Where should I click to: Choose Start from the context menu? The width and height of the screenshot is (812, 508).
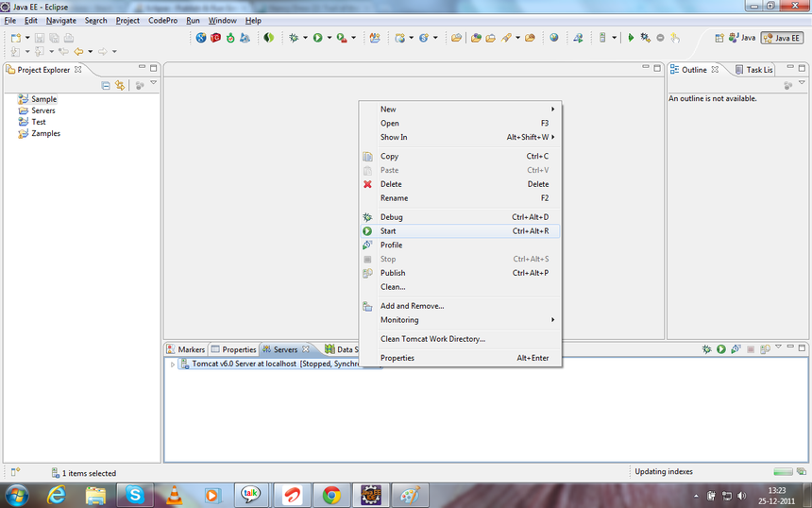point(388,230)
